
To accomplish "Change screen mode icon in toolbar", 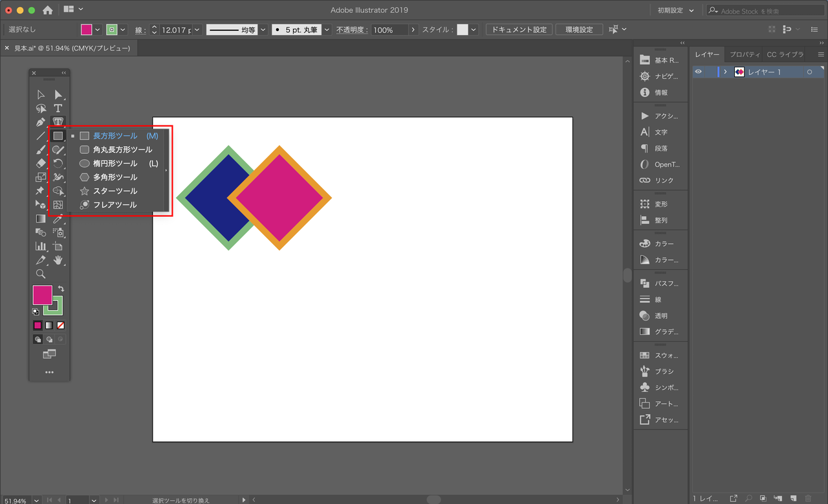I will click(x=49, y=354).
